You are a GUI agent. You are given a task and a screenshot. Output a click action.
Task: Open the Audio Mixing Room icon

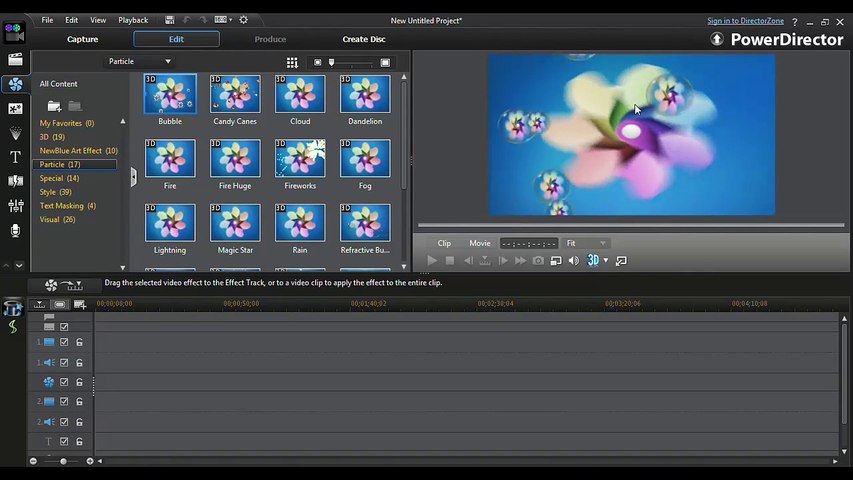(x=15, y=206)
